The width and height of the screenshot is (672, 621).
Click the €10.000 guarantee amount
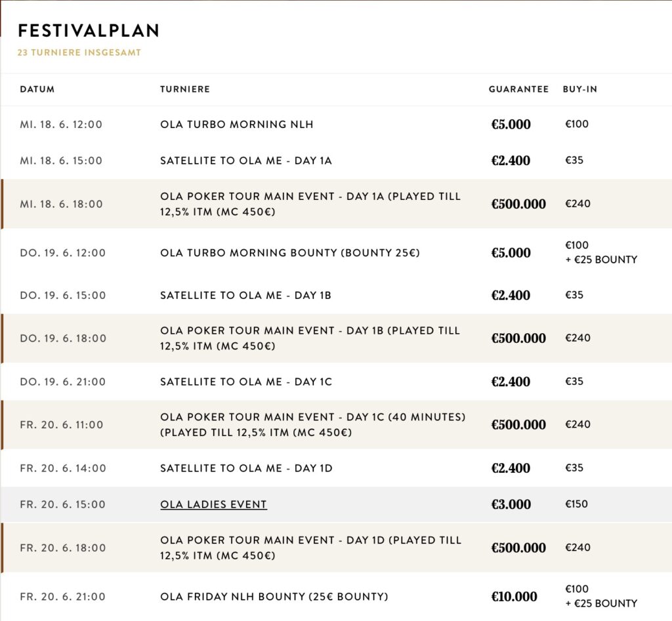click(x=514, y=597)
